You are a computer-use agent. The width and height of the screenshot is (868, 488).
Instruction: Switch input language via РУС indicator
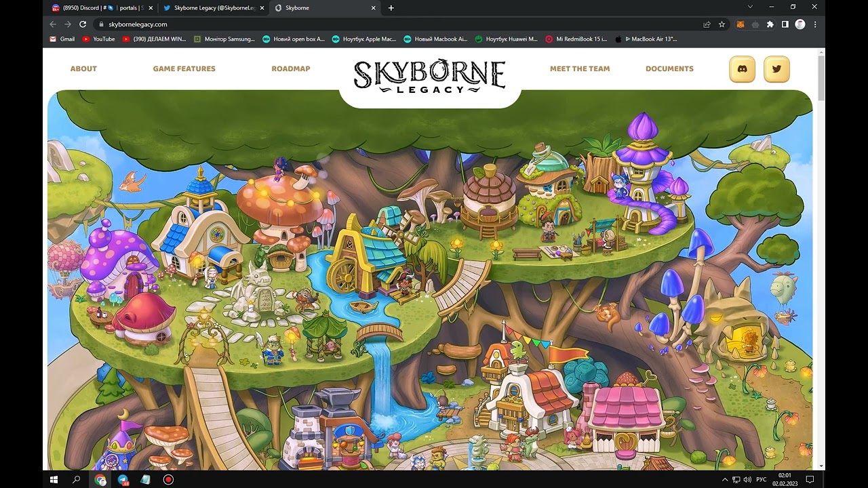coord(761,479)
